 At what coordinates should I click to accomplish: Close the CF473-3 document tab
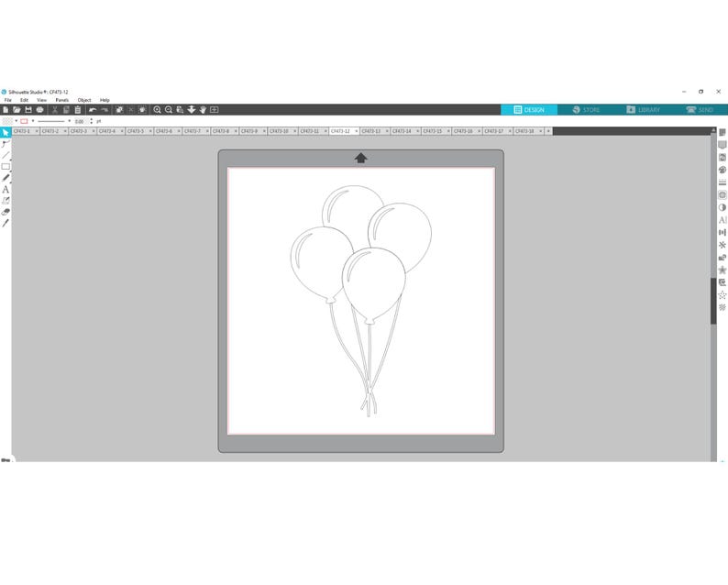(94, 131)
